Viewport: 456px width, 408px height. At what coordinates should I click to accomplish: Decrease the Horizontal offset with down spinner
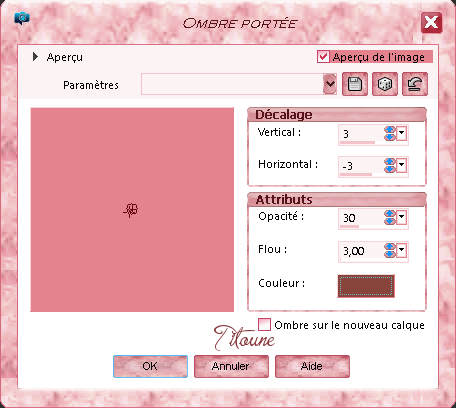point(389,169)
